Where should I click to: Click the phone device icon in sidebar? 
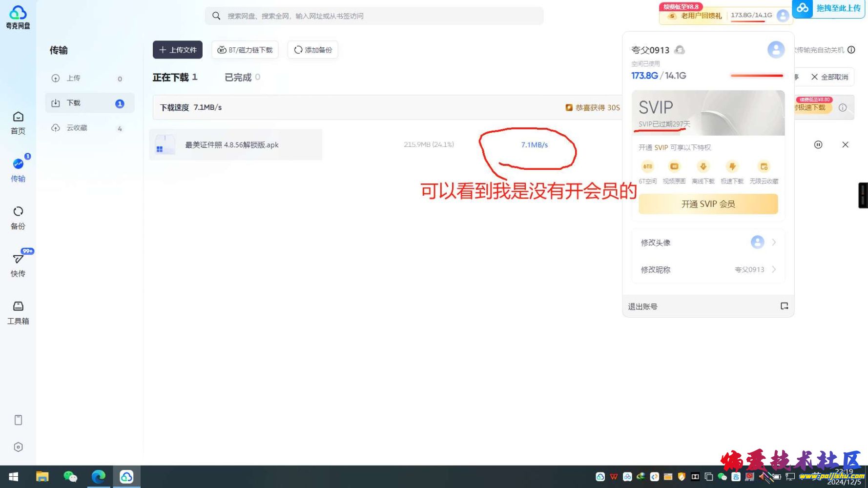18,420
